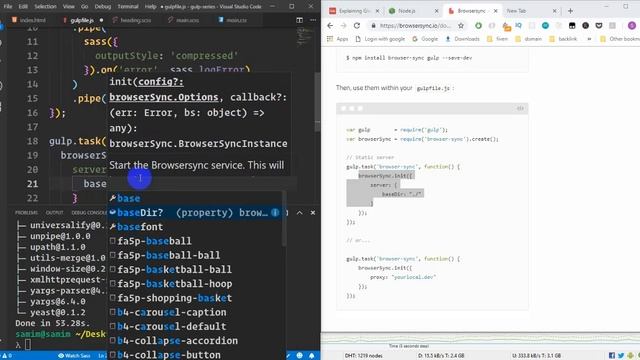Open the editor more actions ellipsis
The width and height of the screenshot is (640, 360).
point(313,20)
